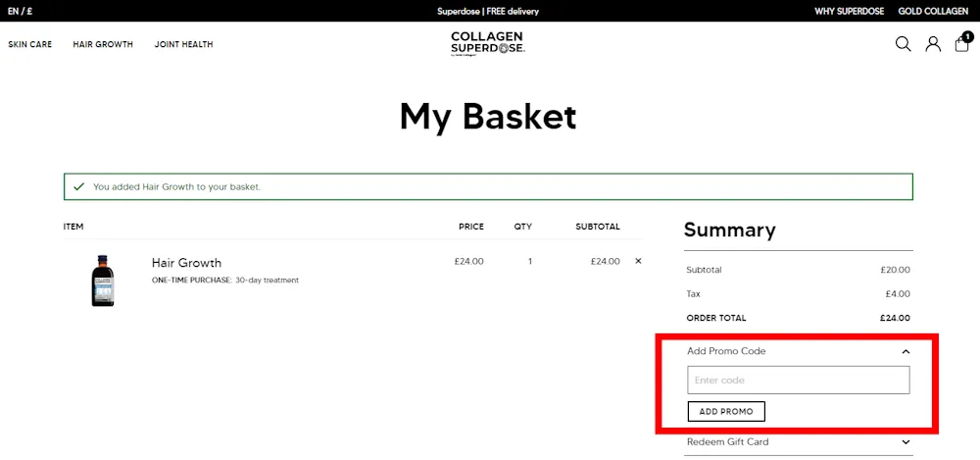Click the Collagen Superdose logo
This screenshot has height=460, width=980.
(x=487, y=44)
